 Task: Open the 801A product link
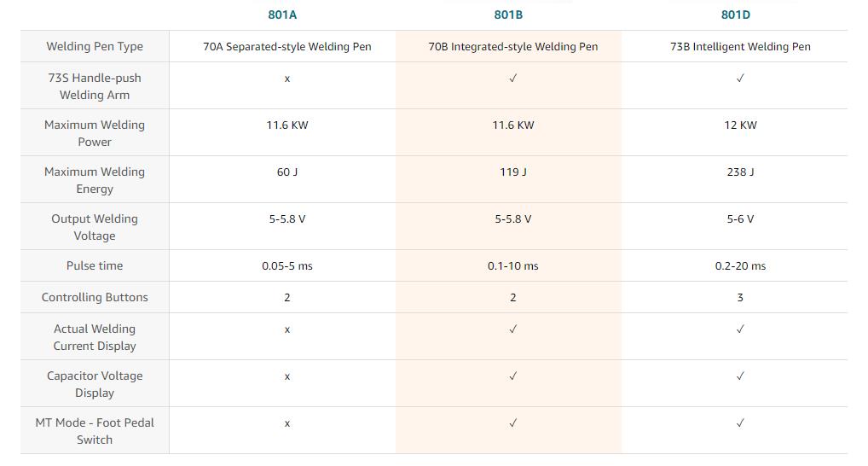pyautogui.click(x=282, y=15)
